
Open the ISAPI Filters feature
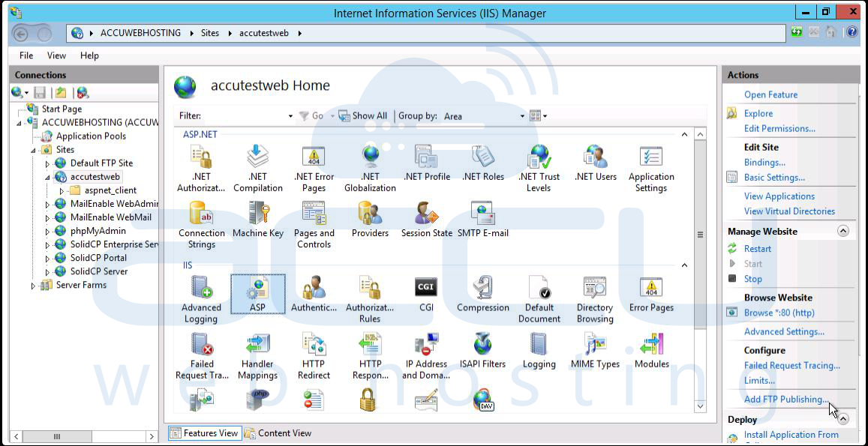(x=482, y=350)
